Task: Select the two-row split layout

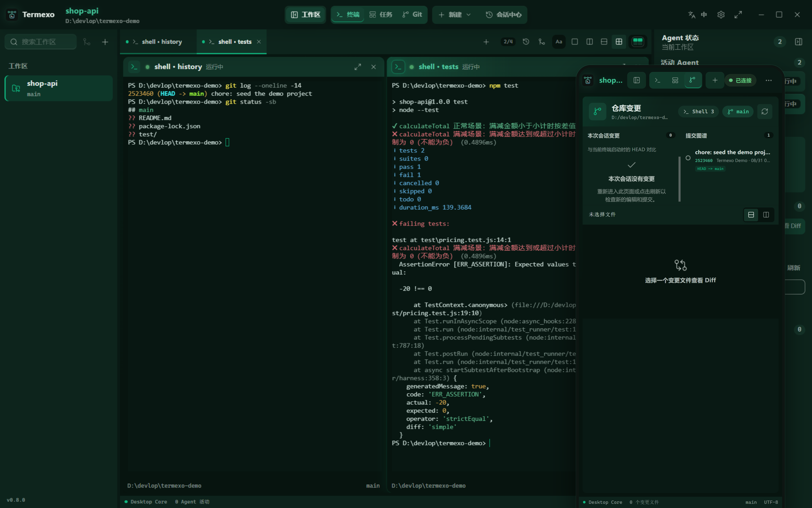Action: [x=604, y=42]
